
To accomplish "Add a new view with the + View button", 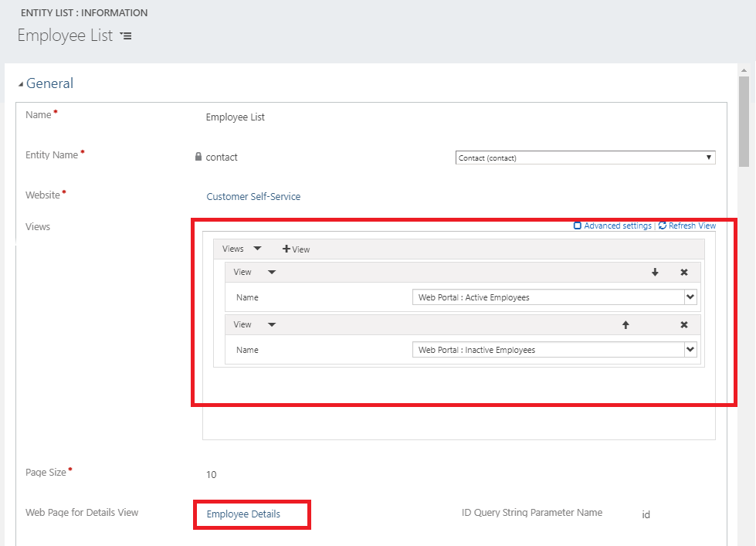I will tap(296, 249).
